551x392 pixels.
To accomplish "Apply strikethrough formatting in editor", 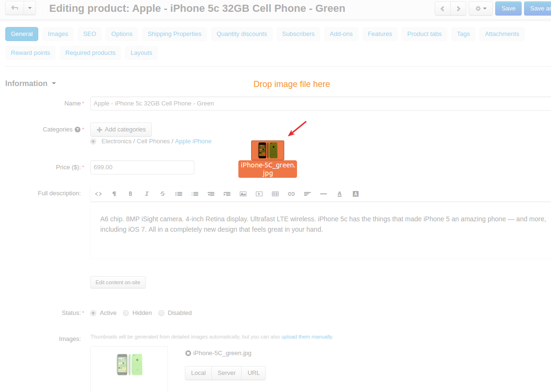I will point(163,194).
